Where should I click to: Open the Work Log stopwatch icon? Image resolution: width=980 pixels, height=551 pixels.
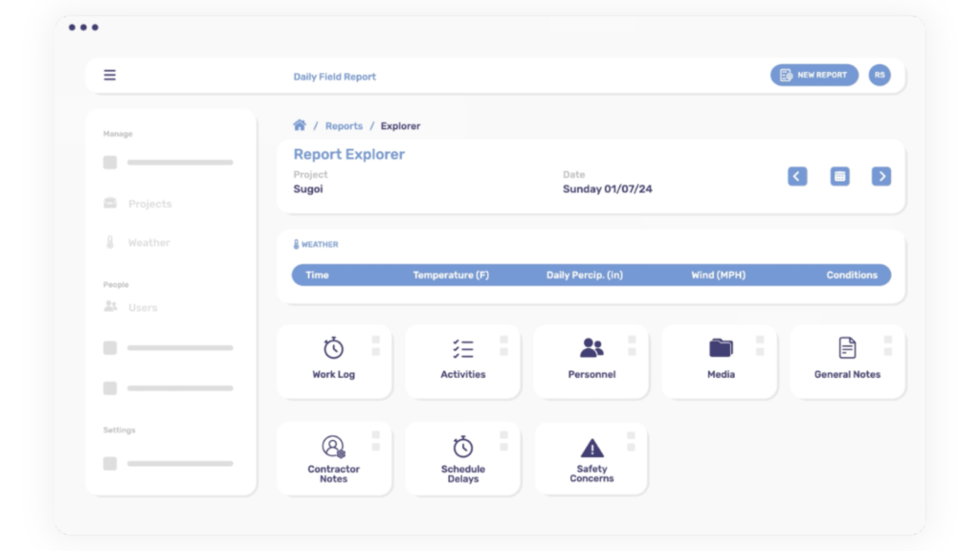[x=333, y=348]
